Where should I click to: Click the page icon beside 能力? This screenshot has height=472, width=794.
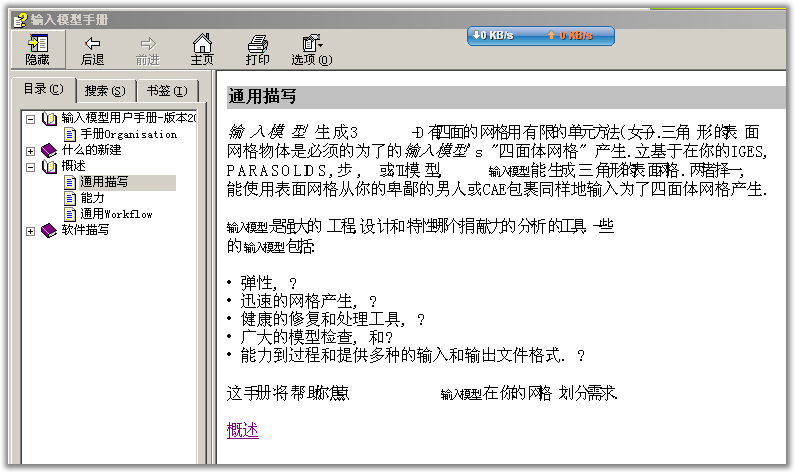[70, 198]
